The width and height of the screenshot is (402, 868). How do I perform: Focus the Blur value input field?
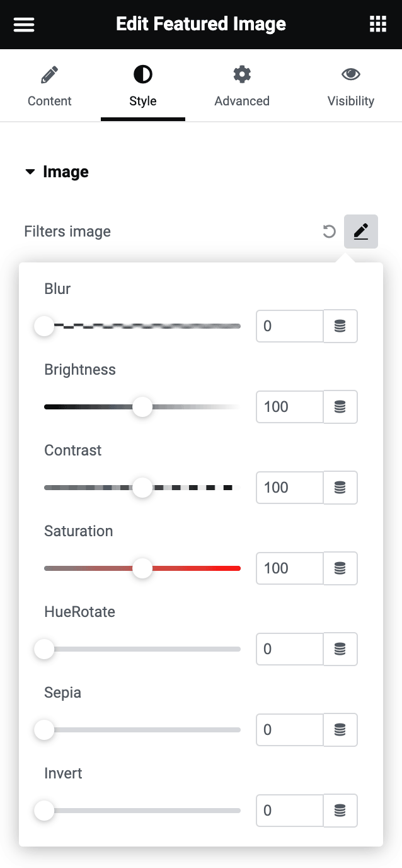pos(289,326)
